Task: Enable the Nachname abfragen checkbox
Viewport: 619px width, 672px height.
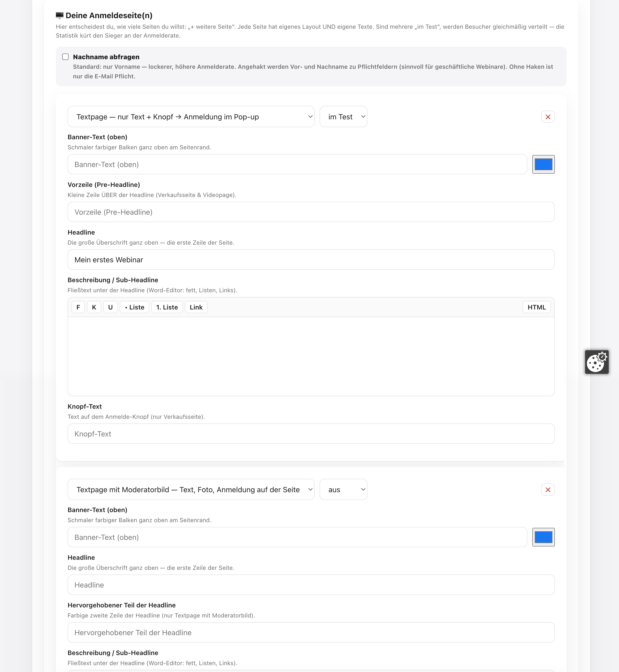Action: tap(65, 57)
